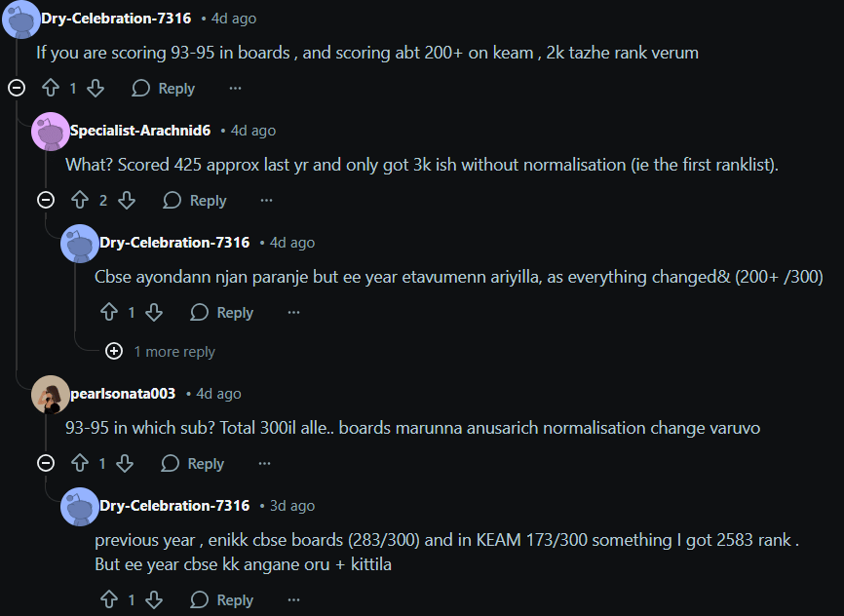
Task: Open the overflow menu on the top comment
Action: point(235,88)
